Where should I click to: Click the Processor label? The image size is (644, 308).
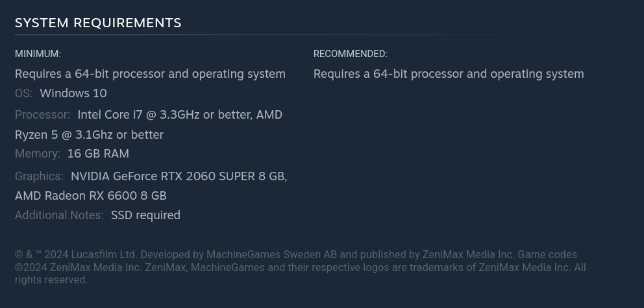42,115
